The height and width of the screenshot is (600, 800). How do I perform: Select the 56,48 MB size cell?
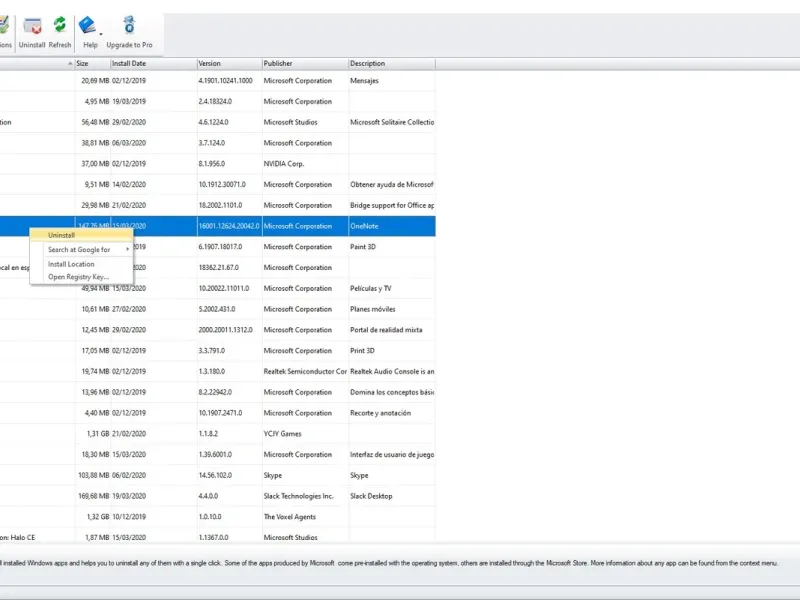[95, 122]
